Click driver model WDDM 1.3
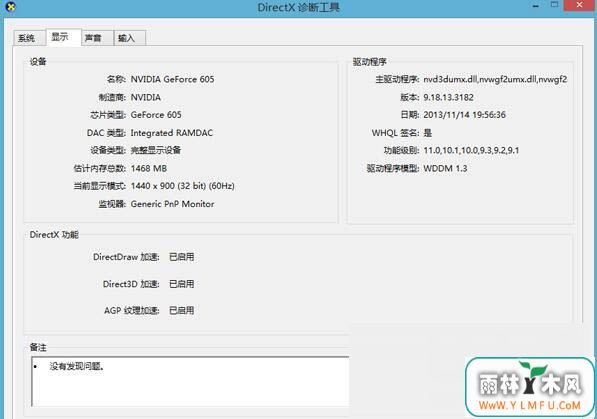Viewport: 597px width, 419px height. (x=445, y=168)
